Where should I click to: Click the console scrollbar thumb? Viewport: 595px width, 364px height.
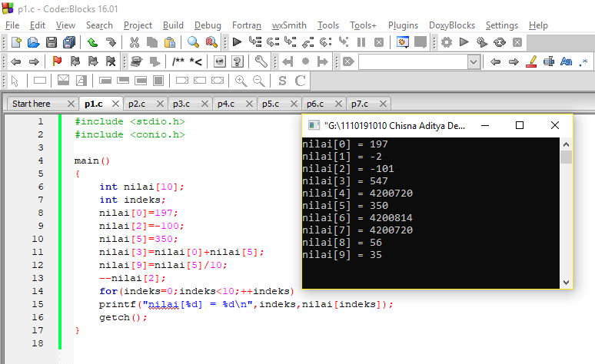pos(566,157)
